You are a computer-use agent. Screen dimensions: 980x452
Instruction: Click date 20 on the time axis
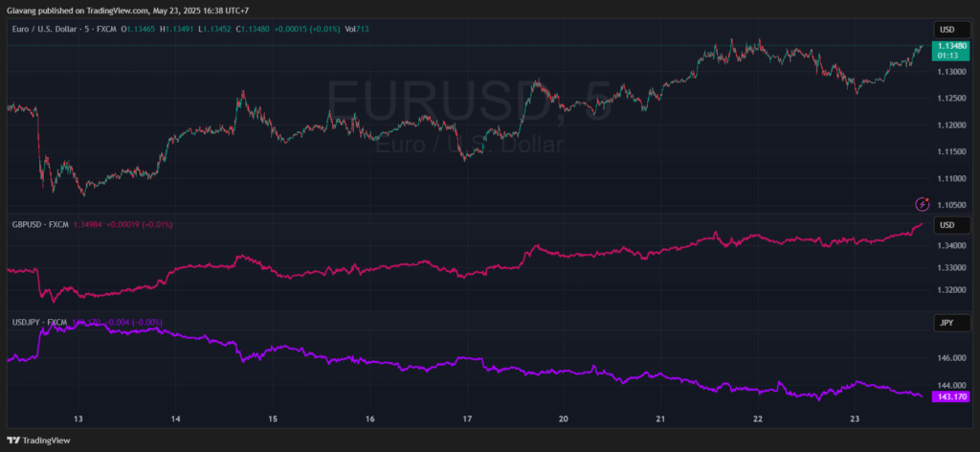point(563,419)
